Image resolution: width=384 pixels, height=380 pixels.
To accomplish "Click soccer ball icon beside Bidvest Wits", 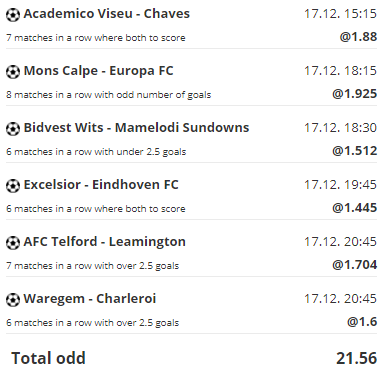I will 13,129.
